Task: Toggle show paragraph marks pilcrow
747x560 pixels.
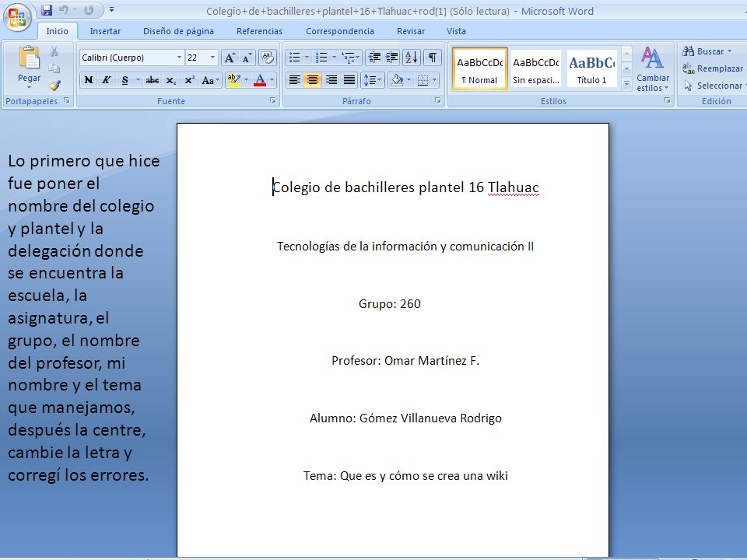Action: click(432, 58)
